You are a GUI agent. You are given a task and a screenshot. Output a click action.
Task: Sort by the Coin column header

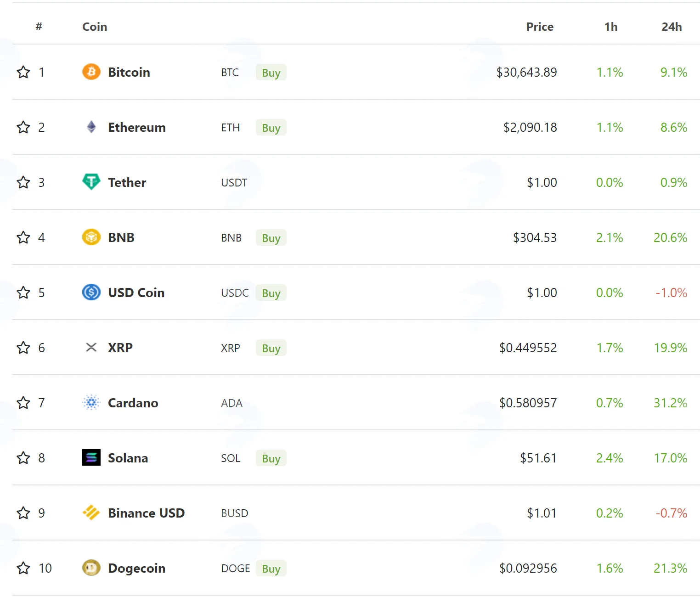(95, 27)
